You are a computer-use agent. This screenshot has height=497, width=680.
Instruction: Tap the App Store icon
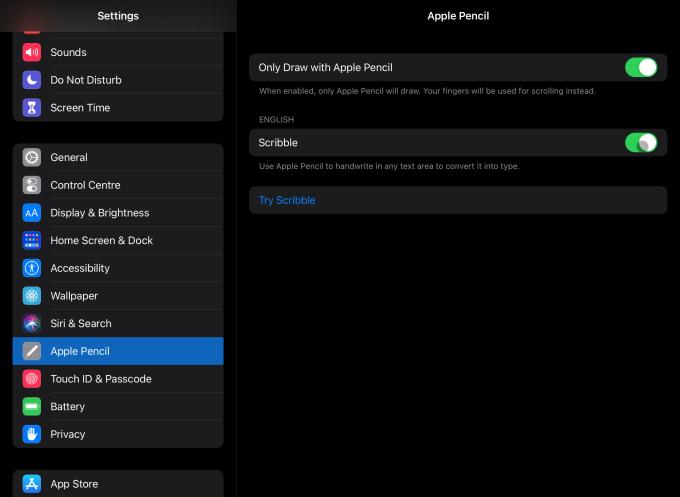pos(32,484)
